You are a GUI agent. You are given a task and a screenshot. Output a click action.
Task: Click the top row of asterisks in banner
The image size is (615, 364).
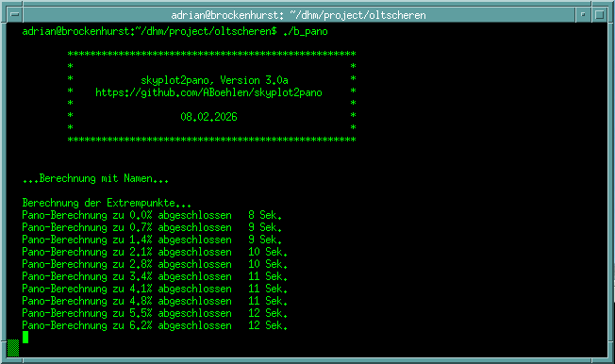[211, 54]
